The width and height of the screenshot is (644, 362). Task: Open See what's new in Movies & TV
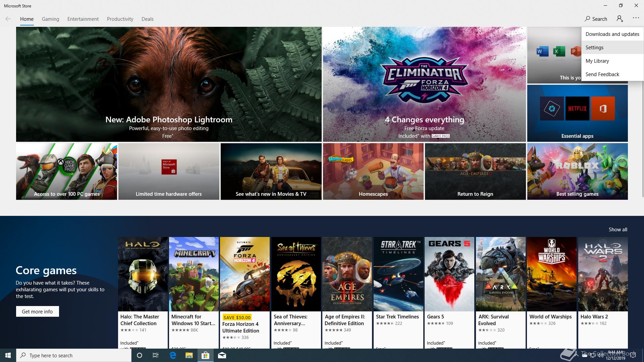click(x=271, y=172)
